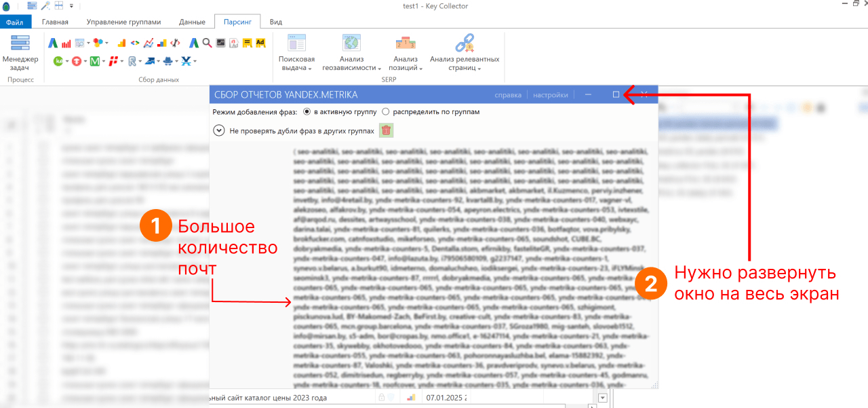The image size is (868, 408).
Task: Click the grid layout quick access icon
Action: pyautogui.click(x=59, y=5)
